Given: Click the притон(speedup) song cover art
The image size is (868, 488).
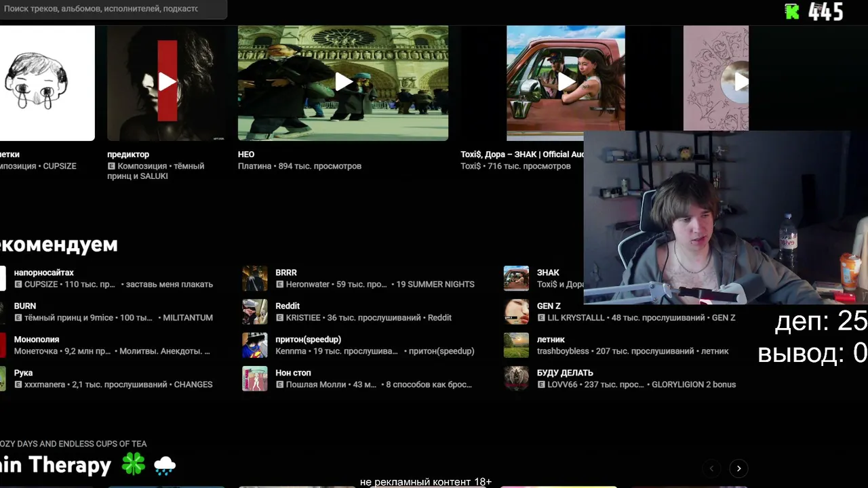Looking at the screenshot, I should (x=255, y=345).
